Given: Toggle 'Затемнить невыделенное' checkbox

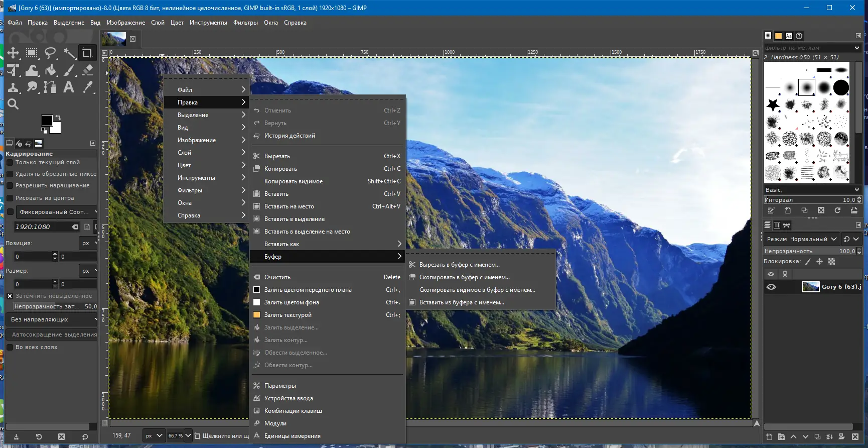Looking at the screenshot, I should (x=10, y=296).
